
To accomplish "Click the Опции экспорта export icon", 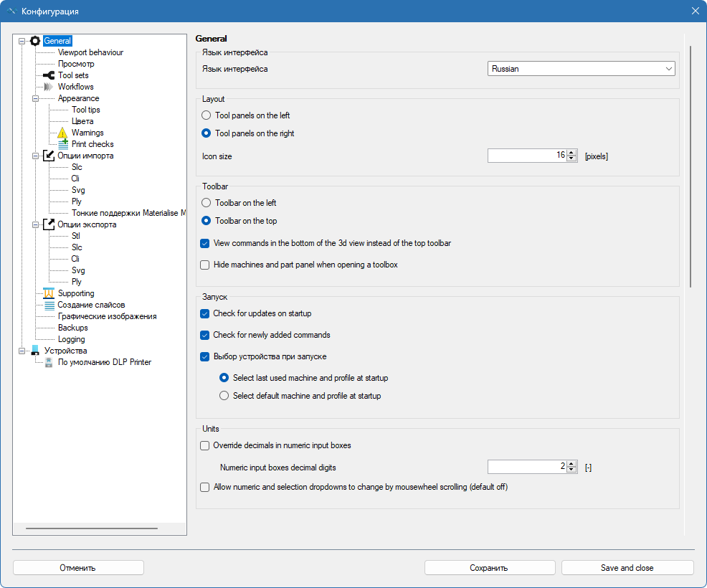I will (x=49, y=224).
